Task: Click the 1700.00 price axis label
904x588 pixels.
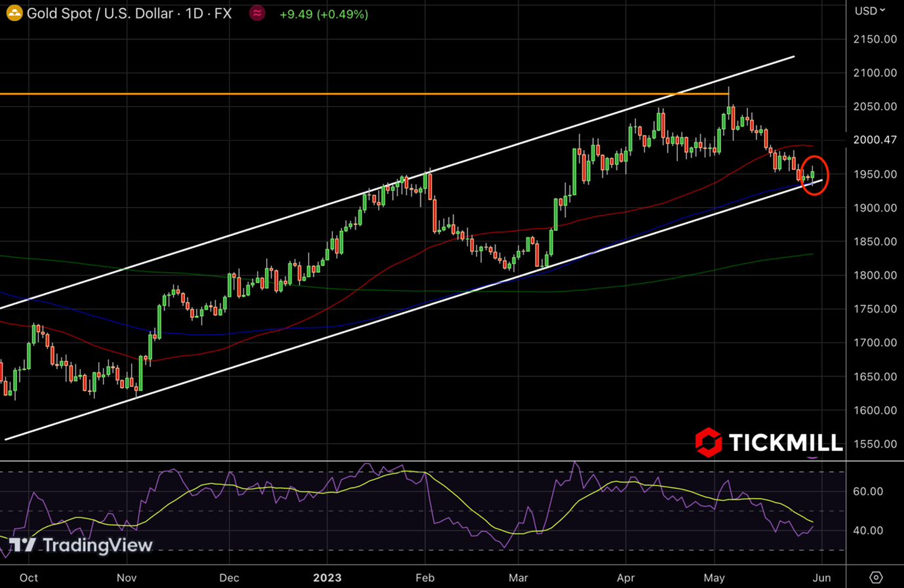Action: click(875, 343)
